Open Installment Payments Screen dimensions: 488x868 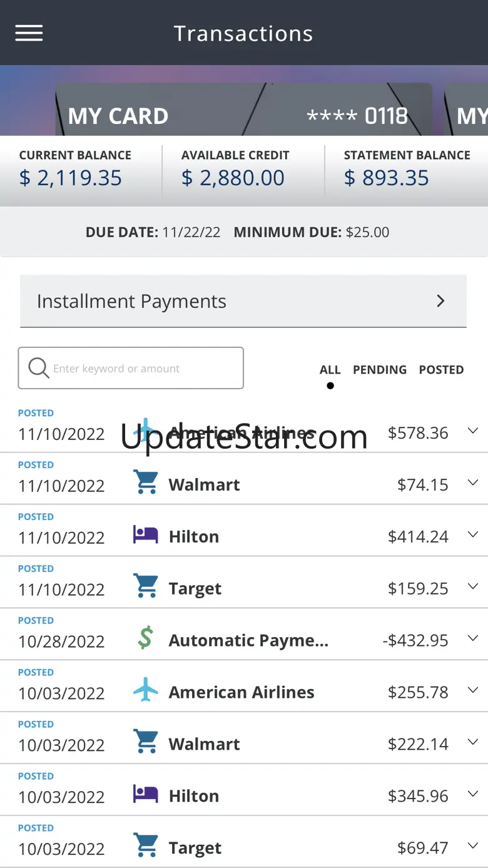243,301
